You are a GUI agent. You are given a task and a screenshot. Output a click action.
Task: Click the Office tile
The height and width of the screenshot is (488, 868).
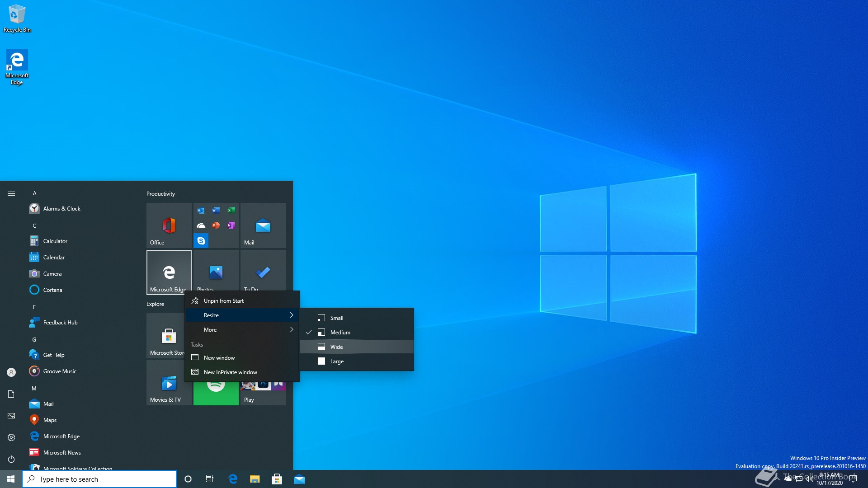click(x=169, y=225)
